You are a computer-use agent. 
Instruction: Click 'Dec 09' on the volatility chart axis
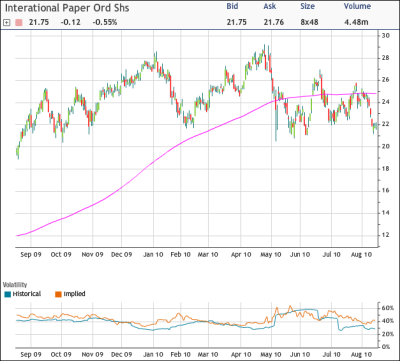pyautogui.click(x=122, y=355)
